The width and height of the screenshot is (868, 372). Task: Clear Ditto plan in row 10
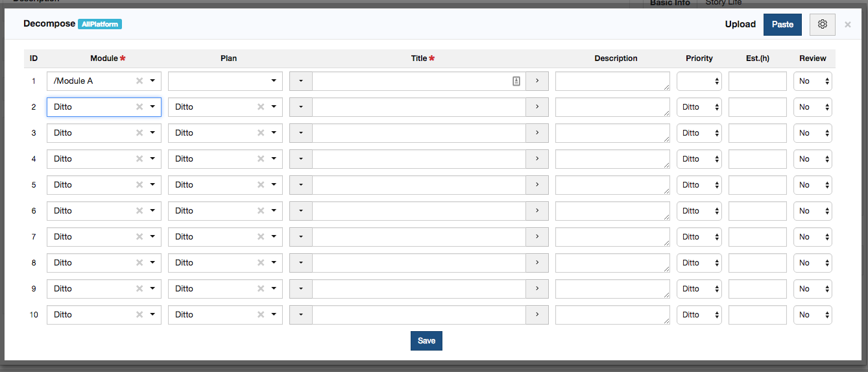pyautogui.click(x=261, y=315)
